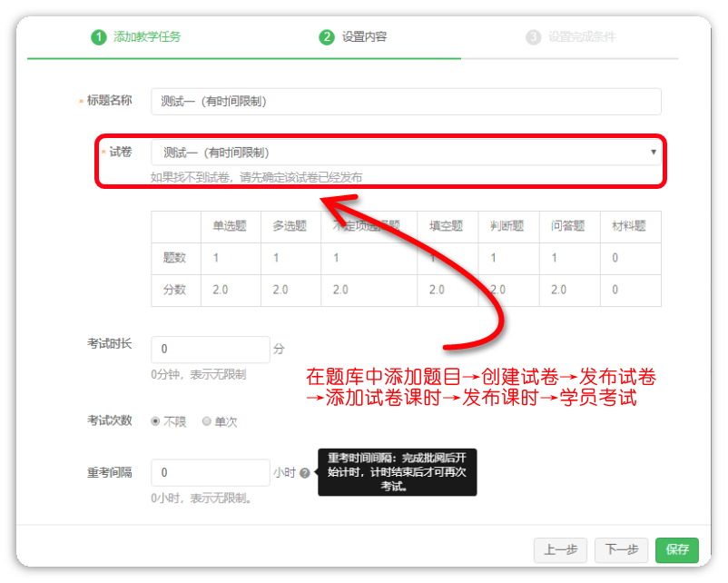Click step 2 circle icon 设置内容
This screenshot has height=583, width=728.
tap(327, 37)
